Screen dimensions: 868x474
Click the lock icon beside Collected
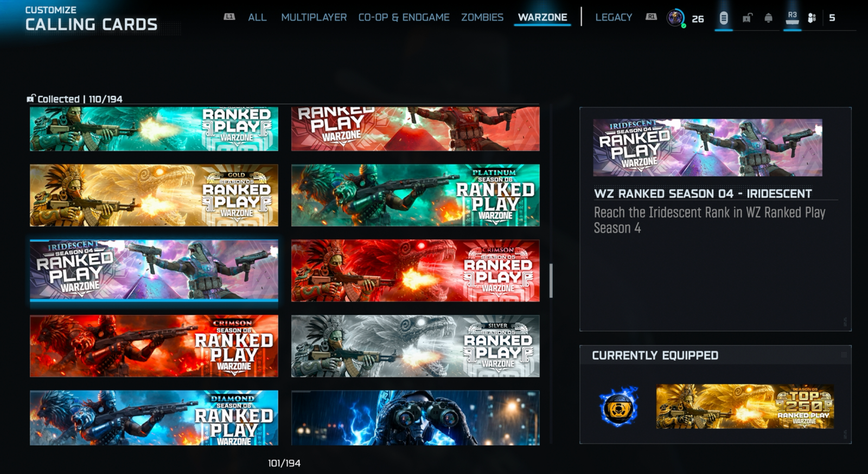point(31,99)
